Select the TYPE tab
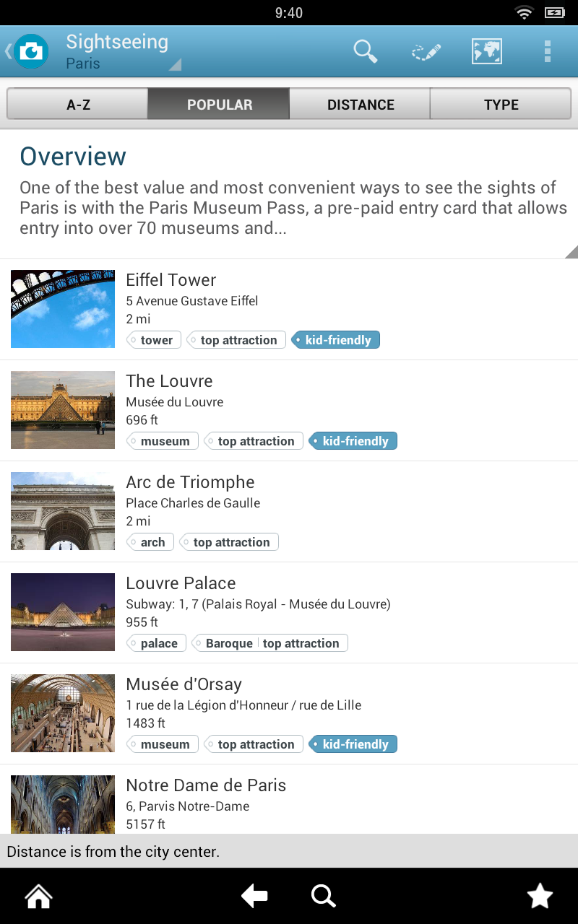Viewport: 578px width, 924px height. pyautogui.click(x=501, y=104)
